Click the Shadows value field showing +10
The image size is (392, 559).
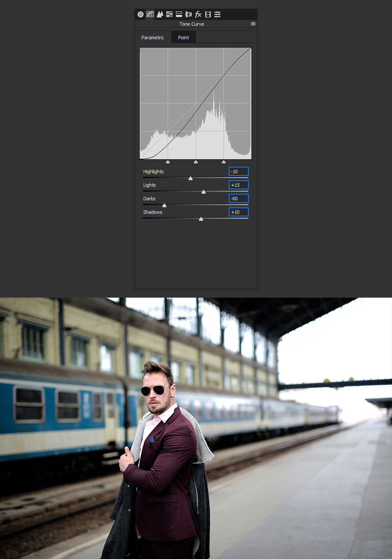239,212
